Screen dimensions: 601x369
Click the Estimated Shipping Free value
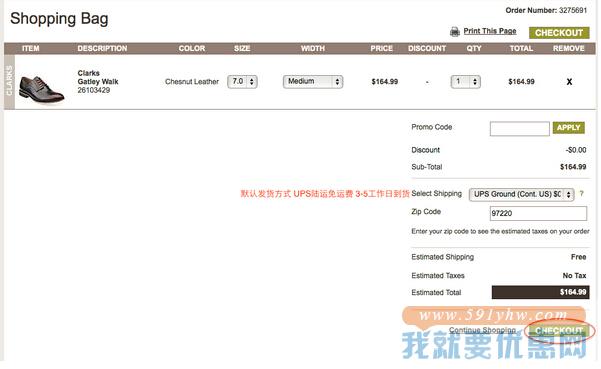pyautogui.click(x=578, y=257)
